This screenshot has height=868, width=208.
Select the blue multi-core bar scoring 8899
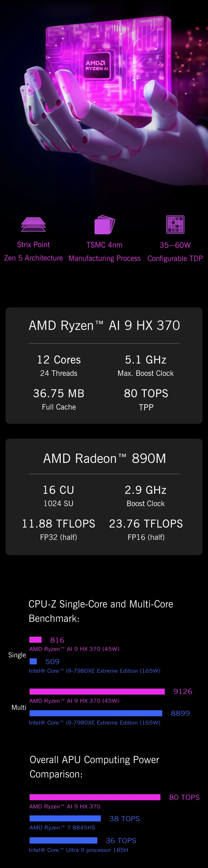95,713
